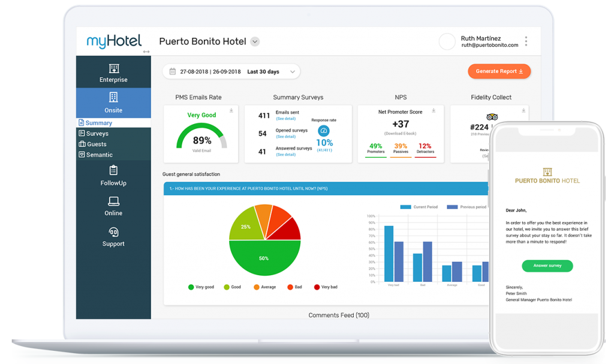Open Guests menu item
This screenshot has width=614, height=364.
point(113,144)
